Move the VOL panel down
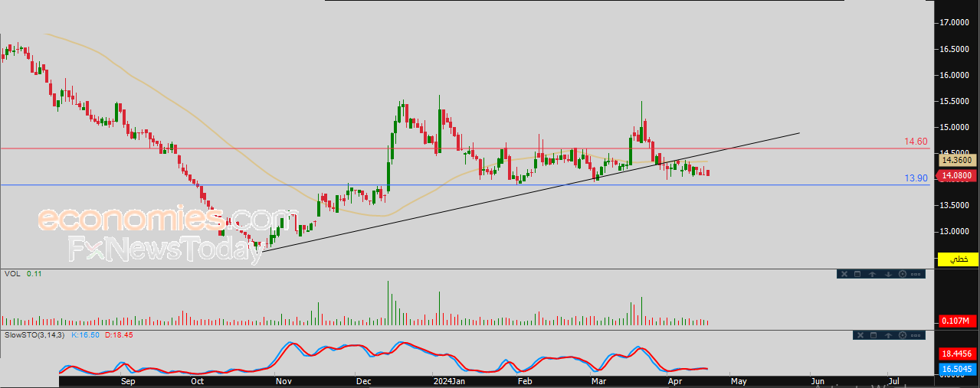Image resolution: width=980 pixels, height=388 pixels. click(888, 274)
